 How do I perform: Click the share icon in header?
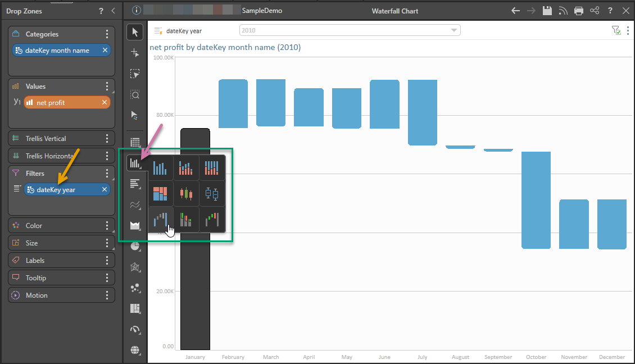point(595,11)
